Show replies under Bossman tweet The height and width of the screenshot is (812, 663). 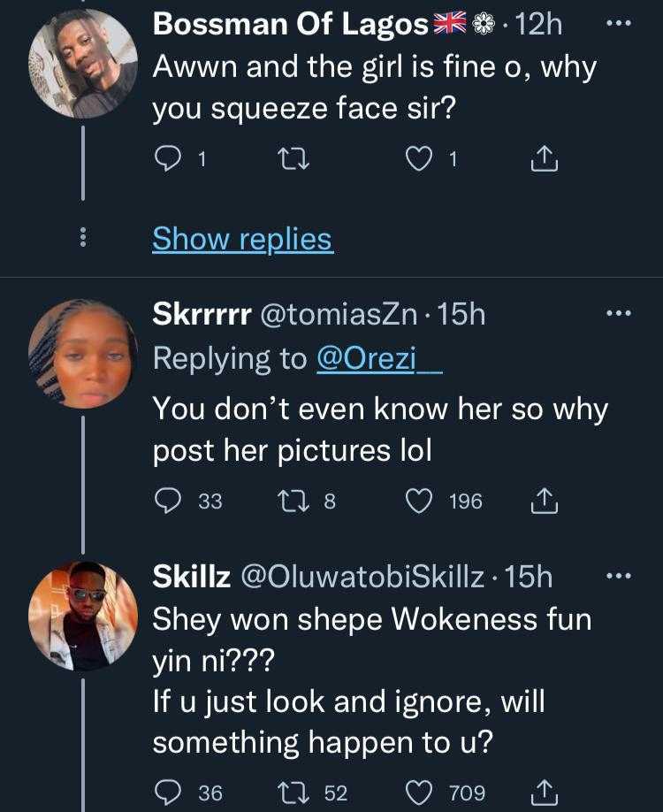[242, 239]
